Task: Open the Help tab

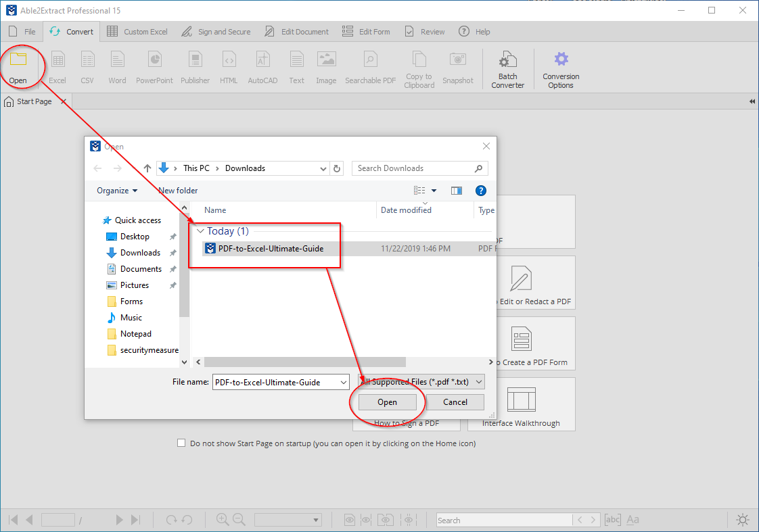Action: [474, 32]
